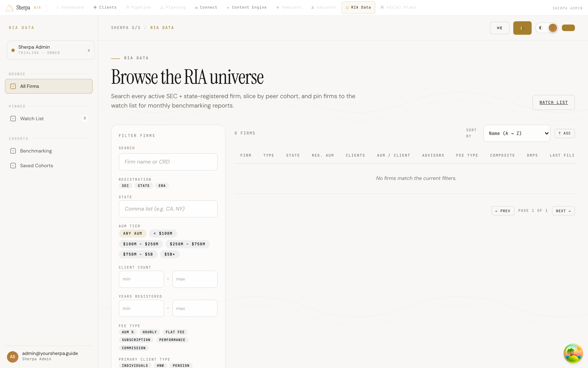Click the AD user avatar
Screen dimensions: 588x368
[13, 357]
